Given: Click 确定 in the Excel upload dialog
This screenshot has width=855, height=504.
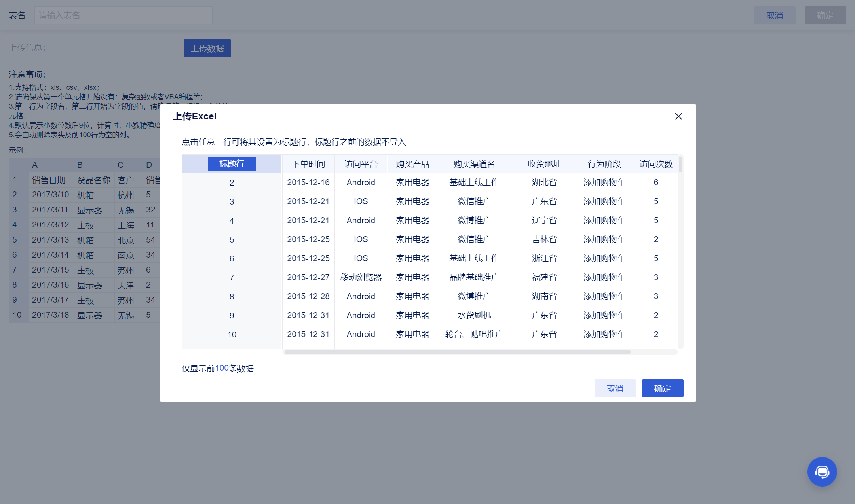Looking at the screenshot, I should pos(662,388).
